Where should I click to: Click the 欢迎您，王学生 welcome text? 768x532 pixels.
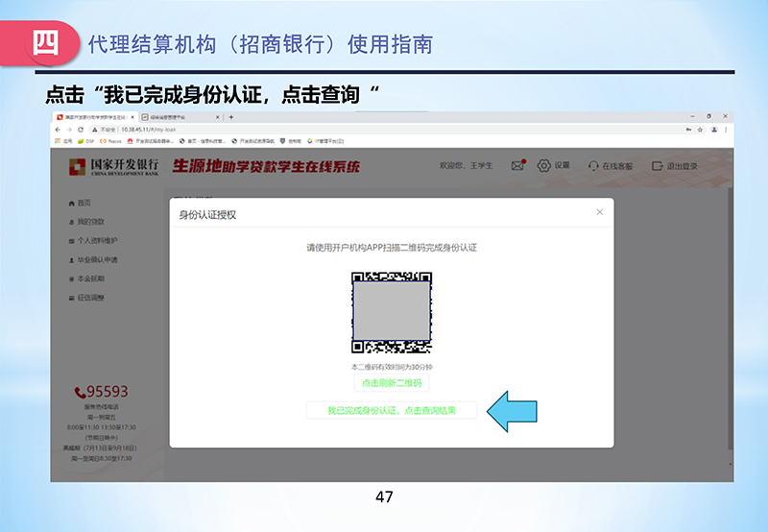[x=466, y=166]
